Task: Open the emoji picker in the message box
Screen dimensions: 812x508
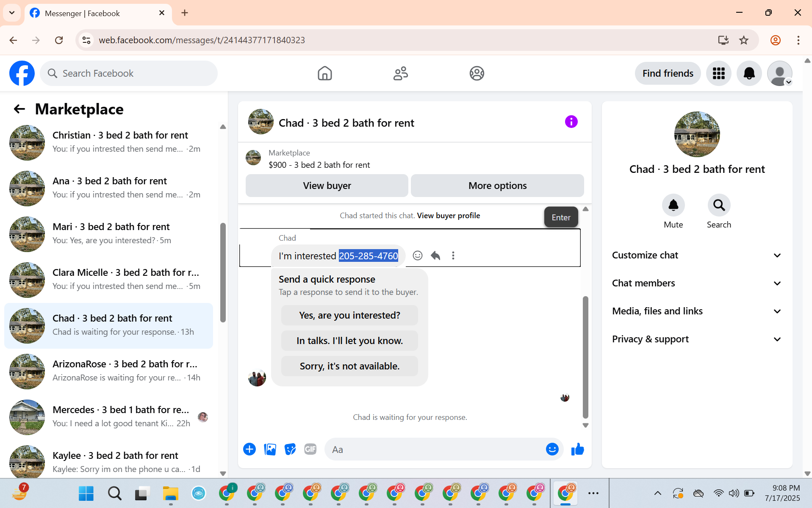Action: (552, 449)
